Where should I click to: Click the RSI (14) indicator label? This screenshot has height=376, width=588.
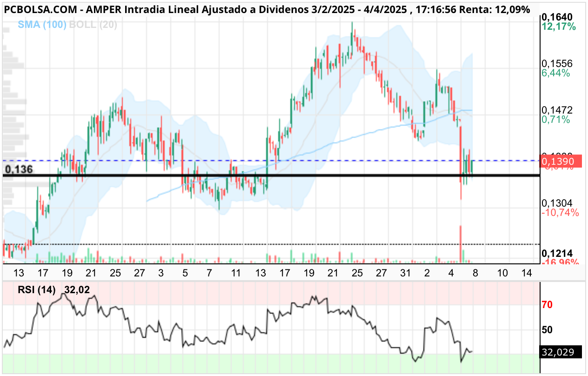click(37, 290)
